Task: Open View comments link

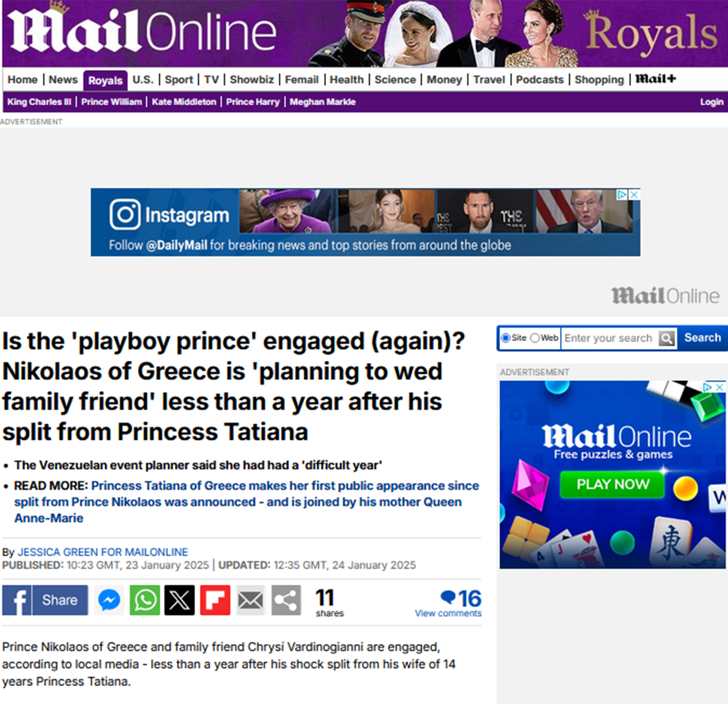Action: click(x=448, y=613)
